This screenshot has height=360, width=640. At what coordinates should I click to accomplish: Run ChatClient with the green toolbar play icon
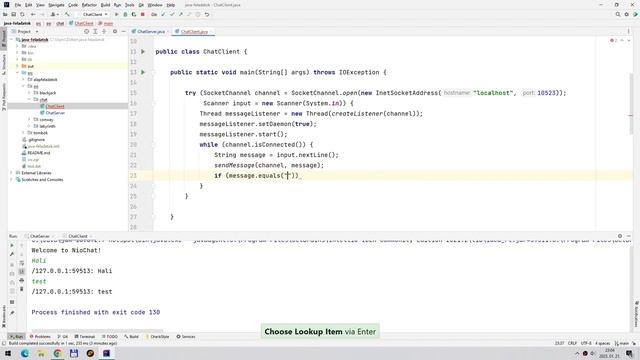tap(116, 14)
